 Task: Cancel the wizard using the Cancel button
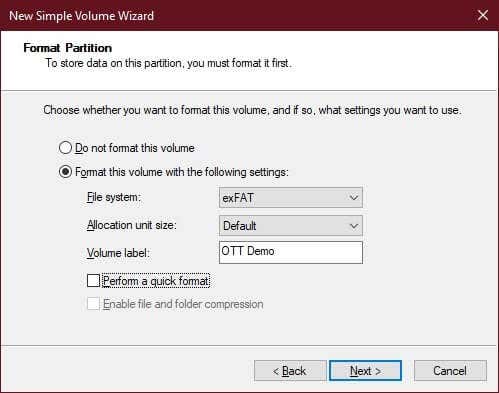click(x=450, y=371)
